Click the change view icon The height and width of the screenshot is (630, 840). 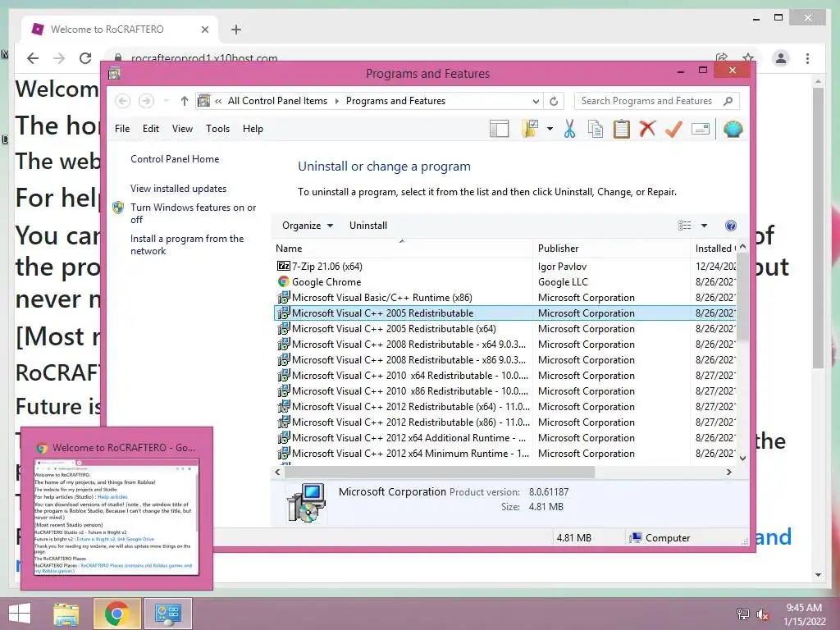(685, 226)
